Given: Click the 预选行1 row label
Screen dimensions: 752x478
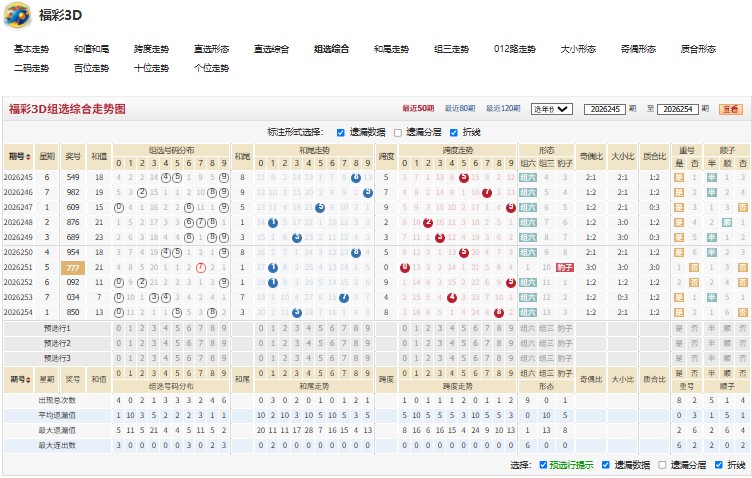Looking at the screenshot, I should (57, 328).
